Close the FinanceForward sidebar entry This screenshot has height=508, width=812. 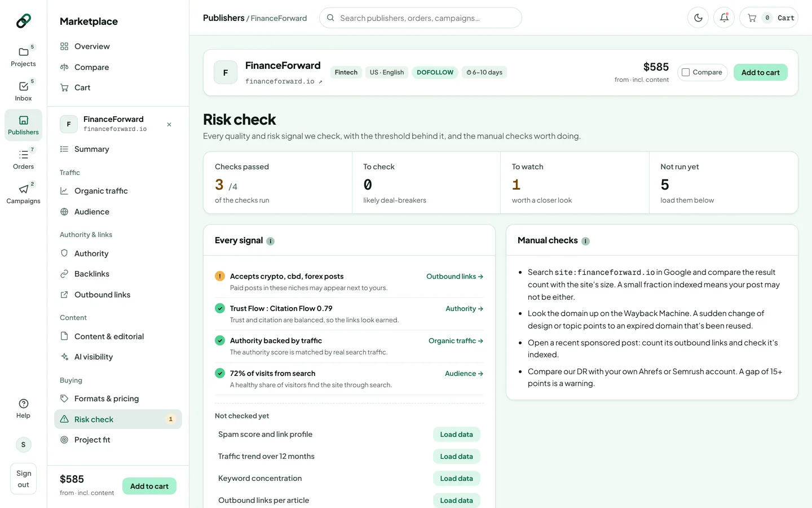tap(169, 124)
